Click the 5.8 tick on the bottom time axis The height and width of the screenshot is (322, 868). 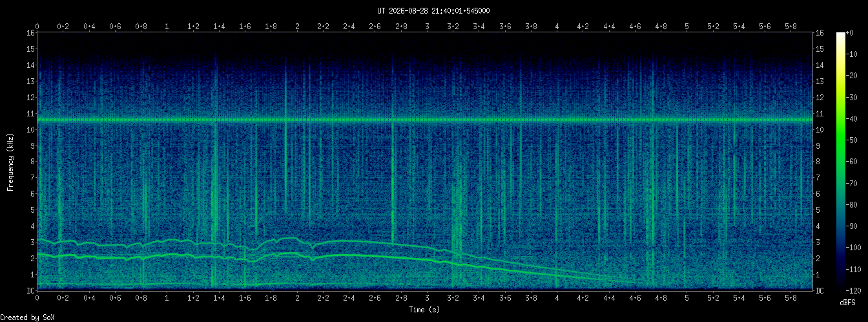click(x=791, y=298)
